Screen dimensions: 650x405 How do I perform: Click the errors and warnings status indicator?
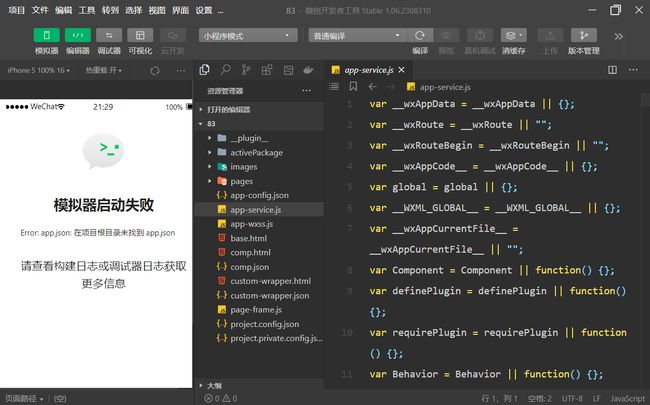pyautogui.click(x=221, y=398)
